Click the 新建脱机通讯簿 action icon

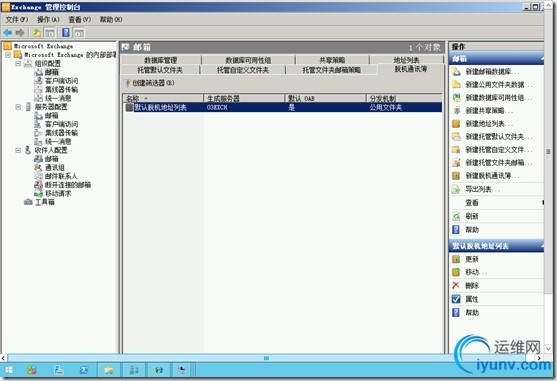[456, 175]
